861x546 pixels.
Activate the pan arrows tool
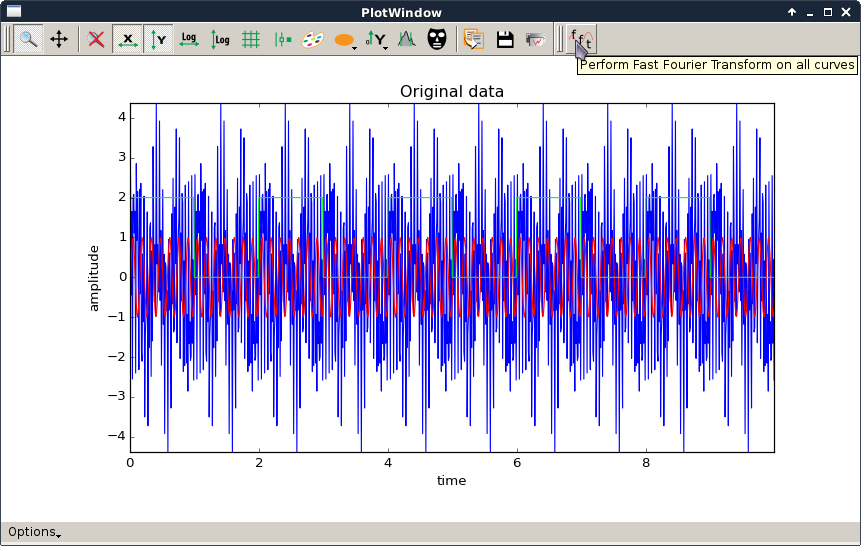coord(59,39)
